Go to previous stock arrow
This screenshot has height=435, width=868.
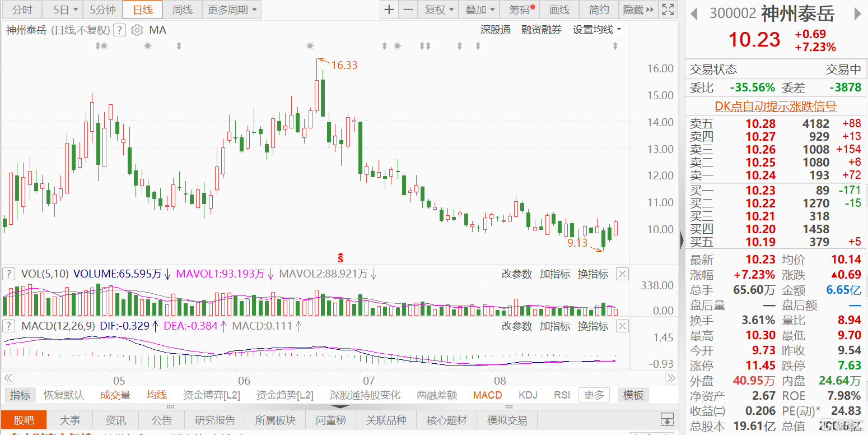tap(694, 13)
